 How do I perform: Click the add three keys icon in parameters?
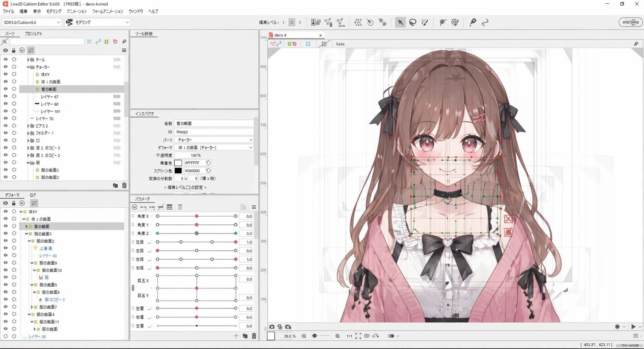click(x=152, y=207)
